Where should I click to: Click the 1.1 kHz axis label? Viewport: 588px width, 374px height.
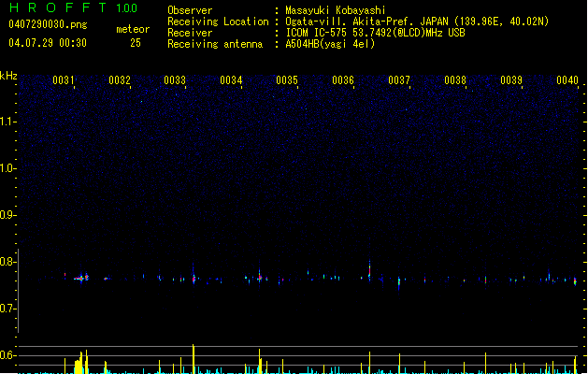7,122
